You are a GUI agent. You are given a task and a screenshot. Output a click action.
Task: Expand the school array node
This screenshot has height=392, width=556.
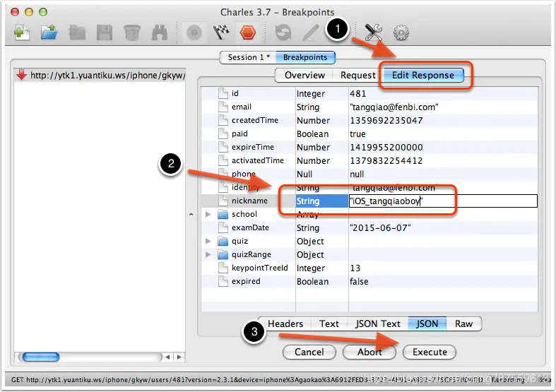click(208, 214)
